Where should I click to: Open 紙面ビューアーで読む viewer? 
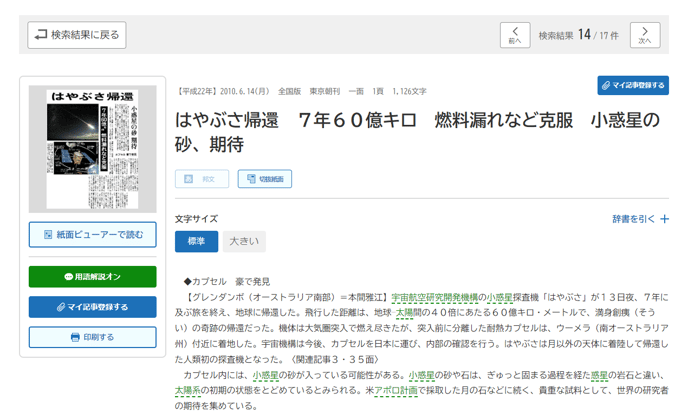[x=93, y=235]
